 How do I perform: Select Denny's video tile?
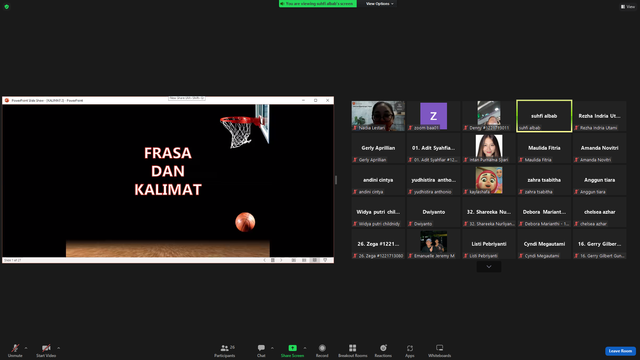point(489,116)
